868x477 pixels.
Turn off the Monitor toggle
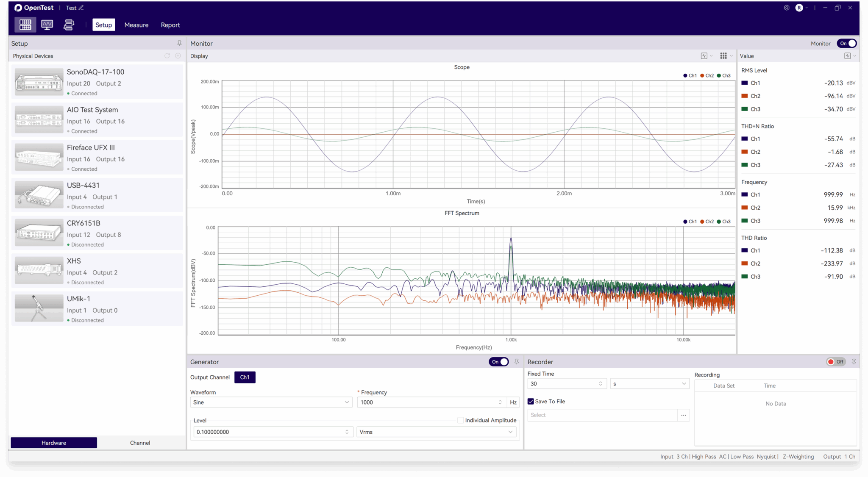pos(846,43)
